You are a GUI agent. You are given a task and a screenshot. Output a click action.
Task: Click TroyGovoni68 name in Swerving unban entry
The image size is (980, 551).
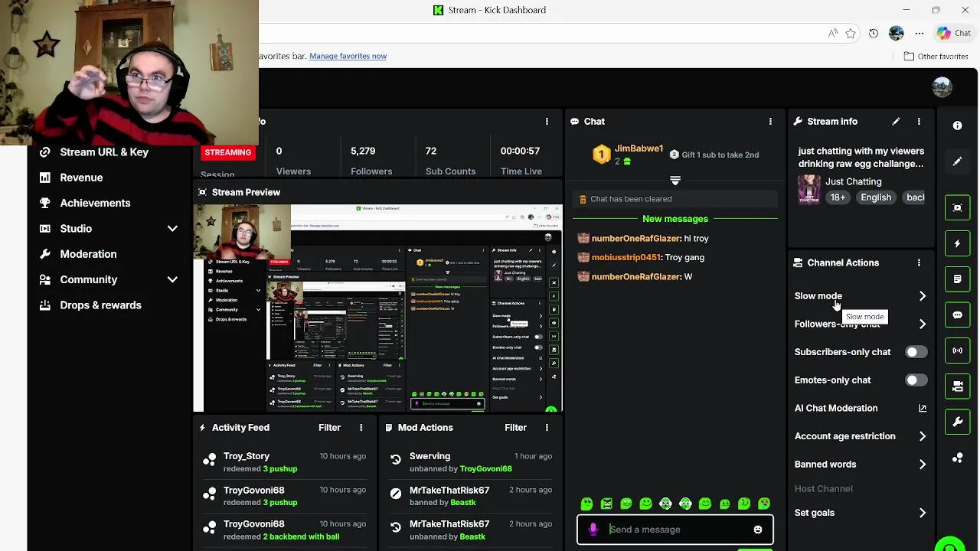click(485, 469)
